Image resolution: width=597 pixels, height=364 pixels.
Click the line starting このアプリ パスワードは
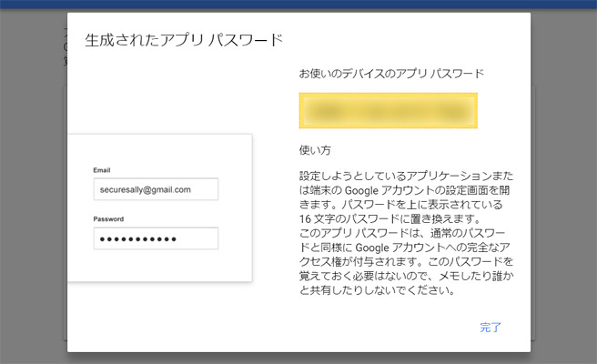point(402,233)
